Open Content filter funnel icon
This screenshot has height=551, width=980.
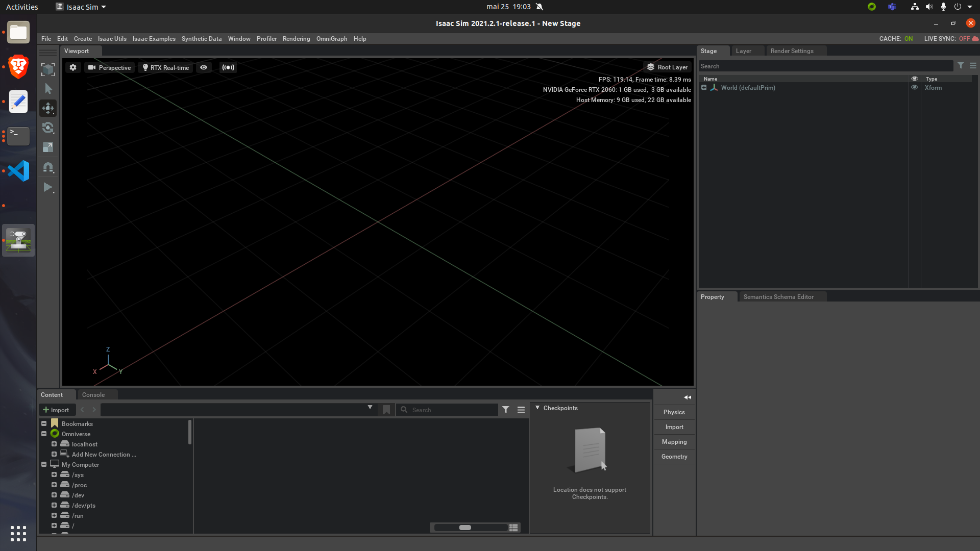[506, 410]
